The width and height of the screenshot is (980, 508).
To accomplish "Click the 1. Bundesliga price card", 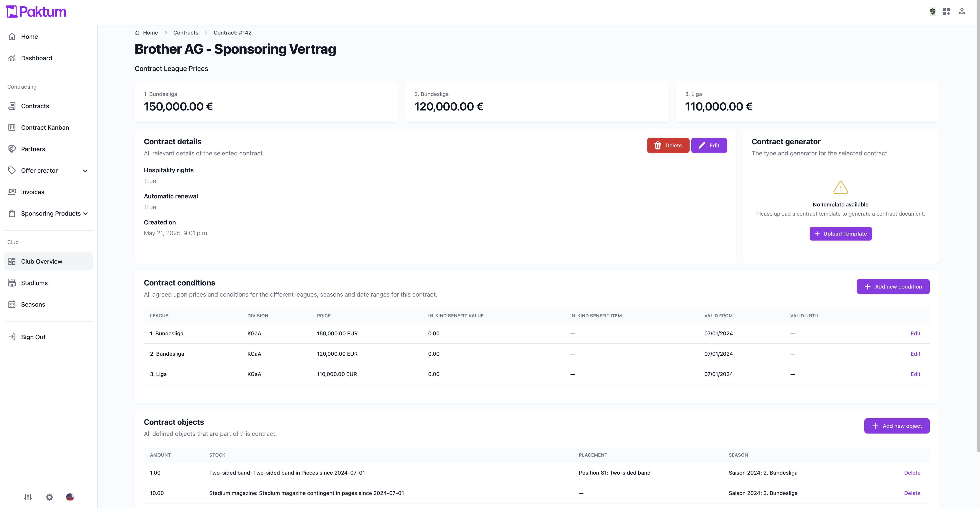I will click(x=266, y=102).
